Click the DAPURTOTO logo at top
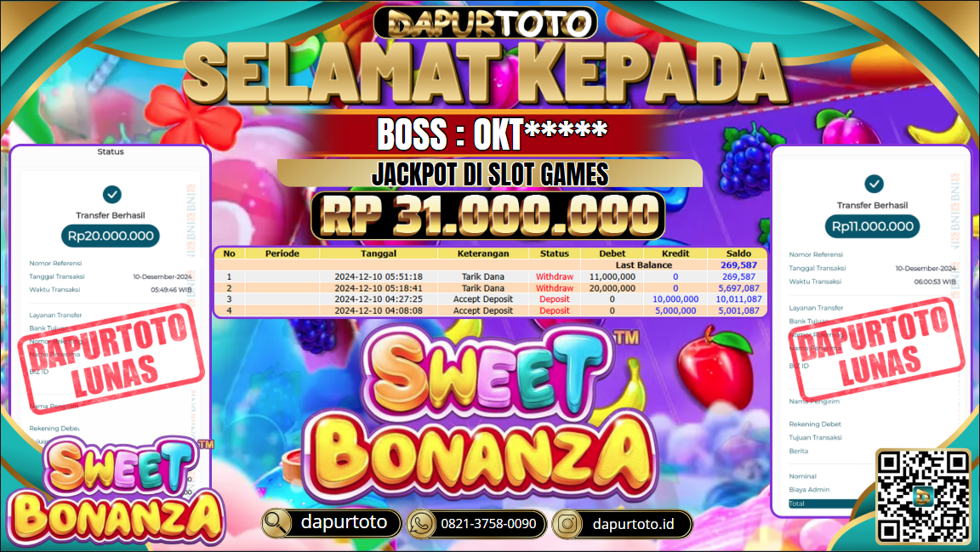This screenshot has width=980, height=552. pyautogui.click(x=486, y=23)
